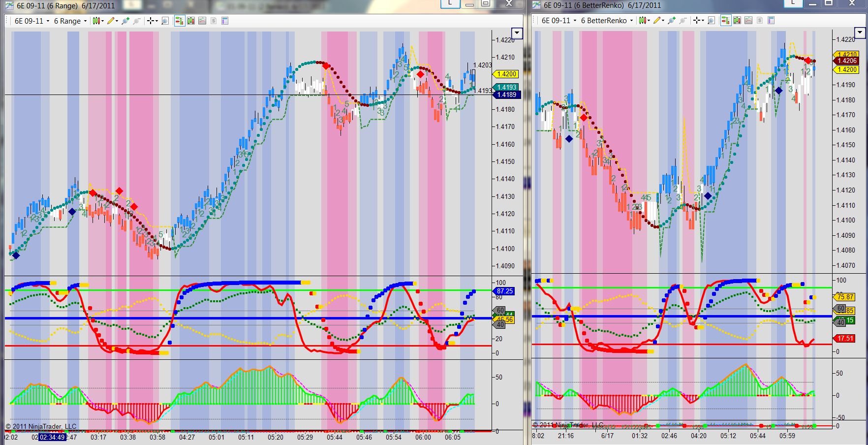Click the yellow 75.87 oscillator value label
Screen dimensions: 868x445
(844, 297)
